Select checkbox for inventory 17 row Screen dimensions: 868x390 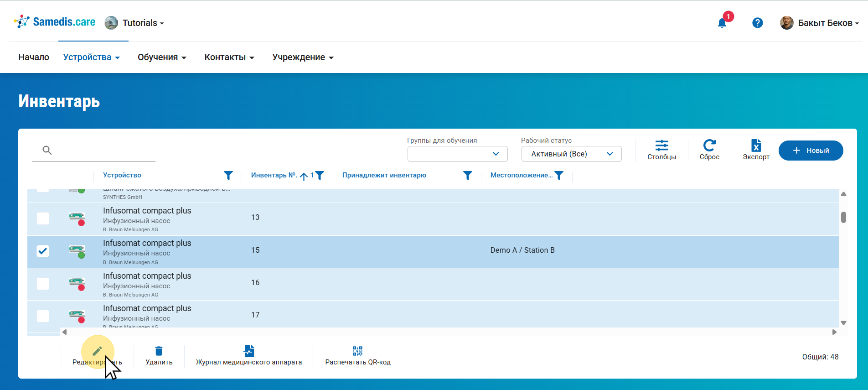43,316
